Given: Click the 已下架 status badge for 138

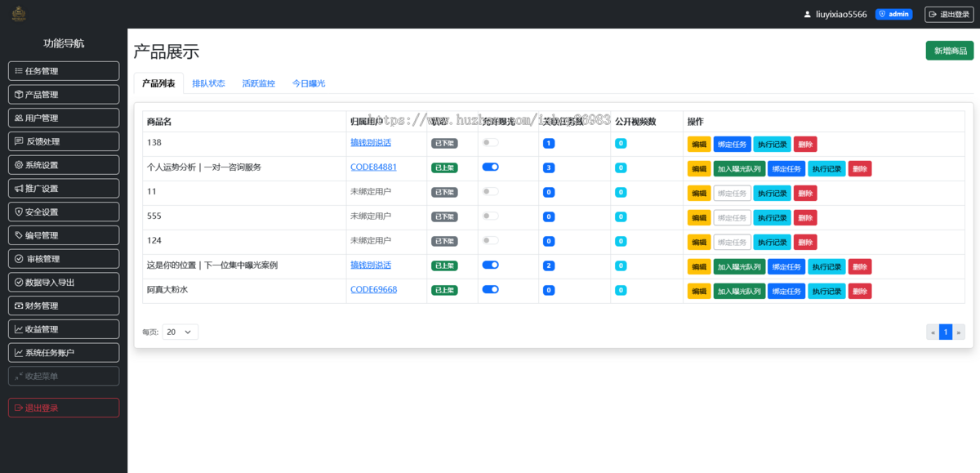Looking at the screenshot, I should click(444, 143).
